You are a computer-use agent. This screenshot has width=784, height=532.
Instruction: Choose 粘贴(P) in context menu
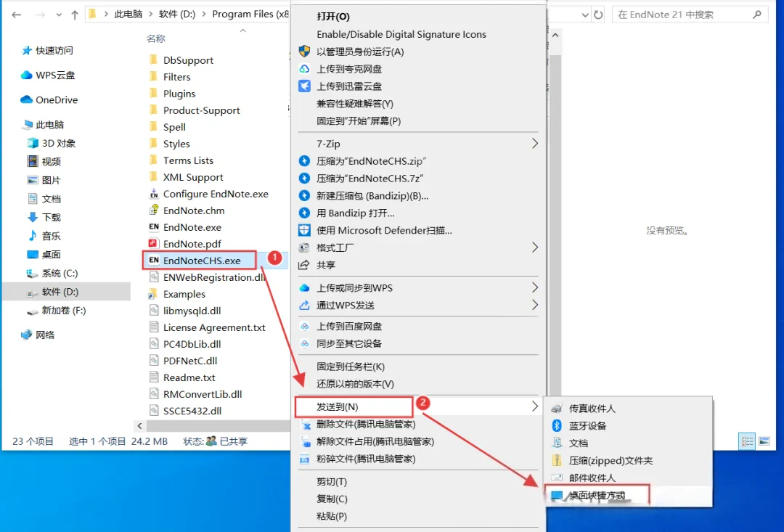pyautogui.click(x=332, y=517)
